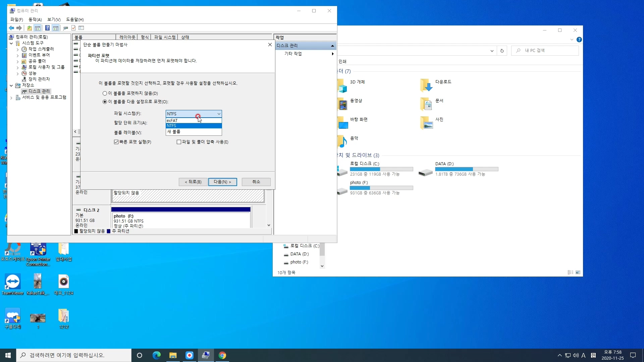This screenshot has width=644, height=362.
Task: Choose exFAT in file system dropdown list
Action: (172, 121)
